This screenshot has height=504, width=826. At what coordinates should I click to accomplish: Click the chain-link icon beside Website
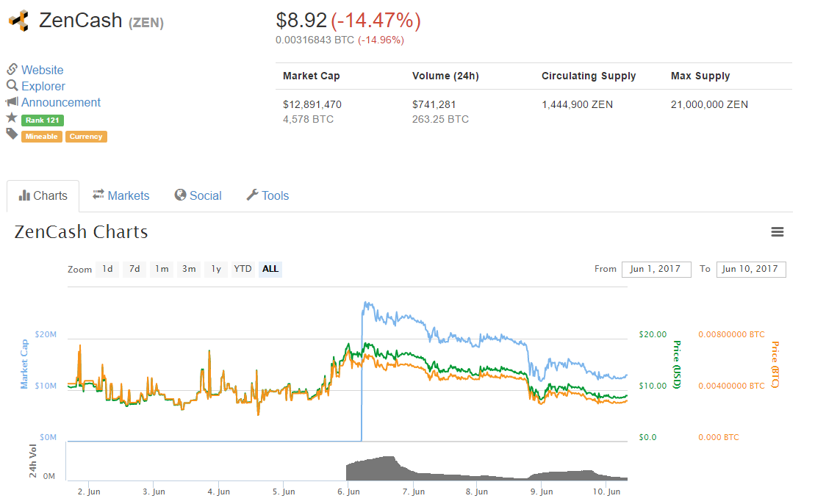(12, 69)
